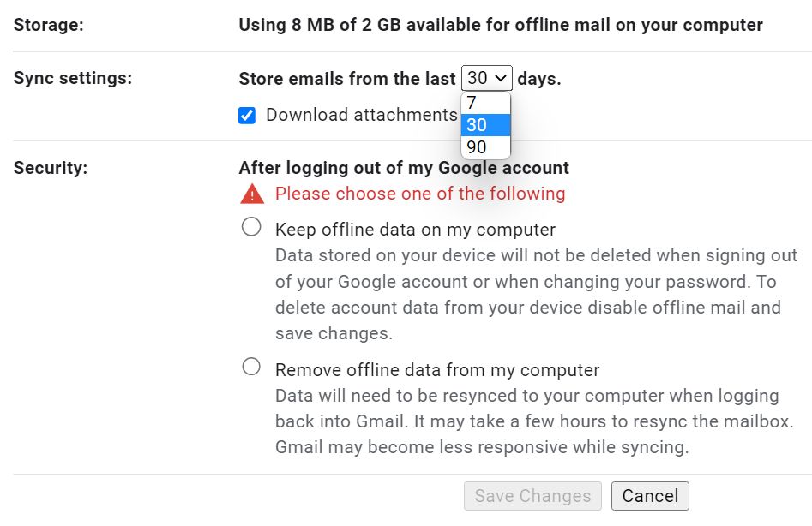Image resolution: width=812 pixels, height=526 pixels.
Task: Click the Cancel button
Action: pyautogui.click(x=649, y=495)
